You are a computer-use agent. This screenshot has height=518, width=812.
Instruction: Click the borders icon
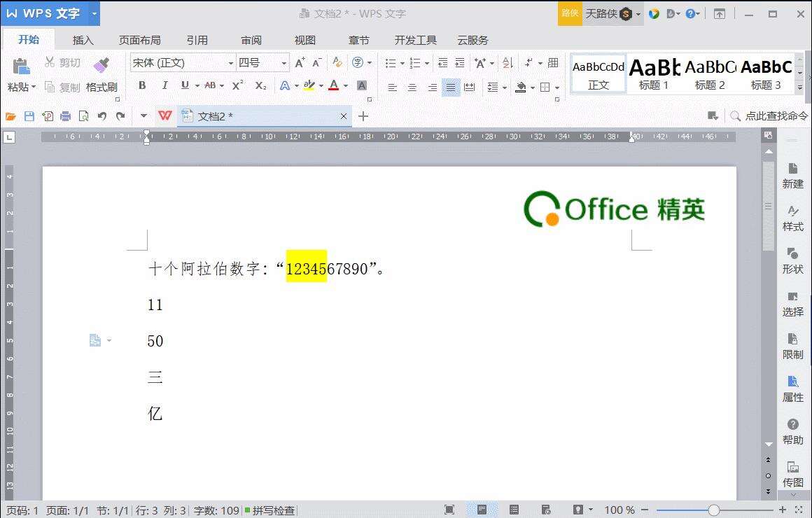545,87
